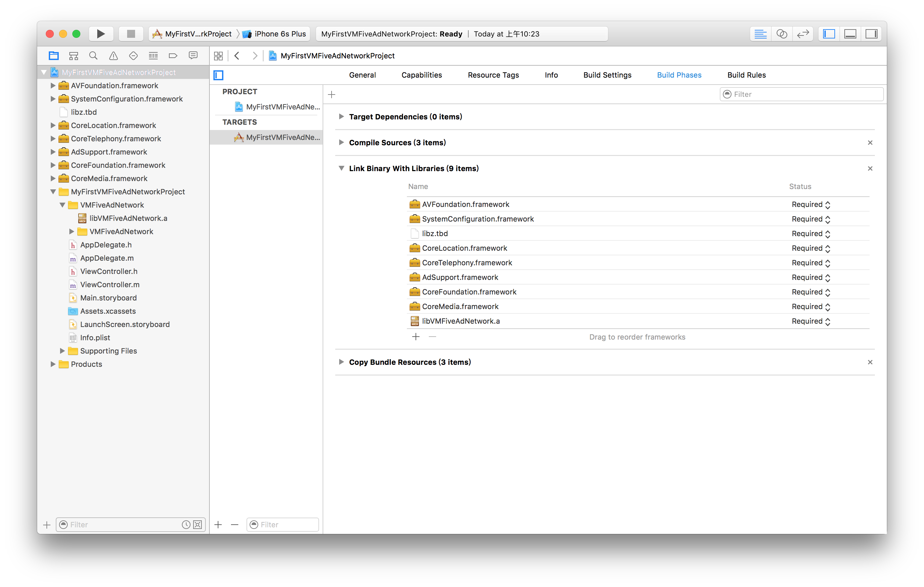Toggle the left Navigator panel

829,34
